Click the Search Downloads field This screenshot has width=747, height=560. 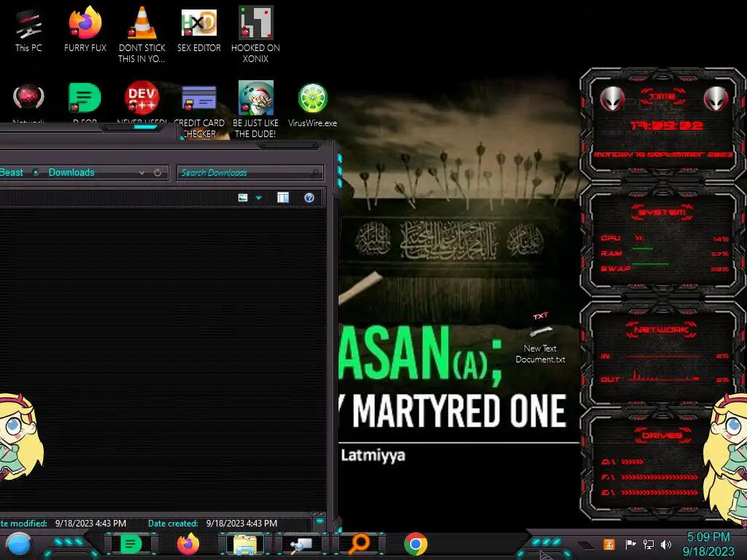250,173
